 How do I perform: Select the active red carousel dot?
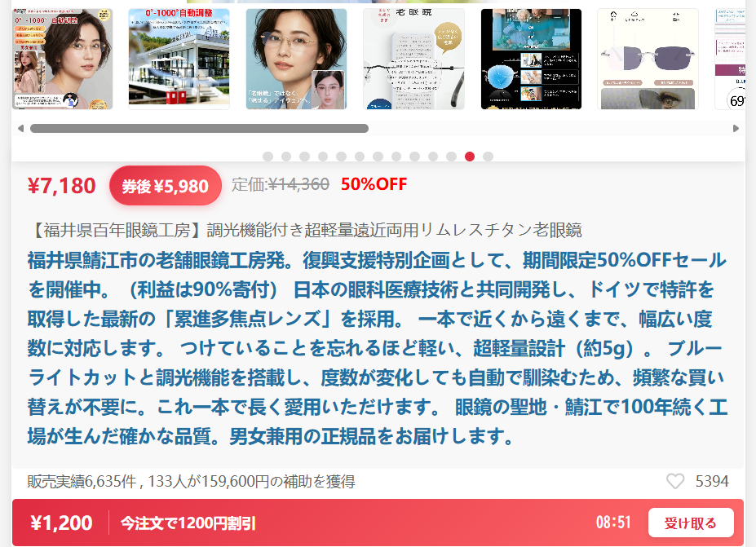470,157
